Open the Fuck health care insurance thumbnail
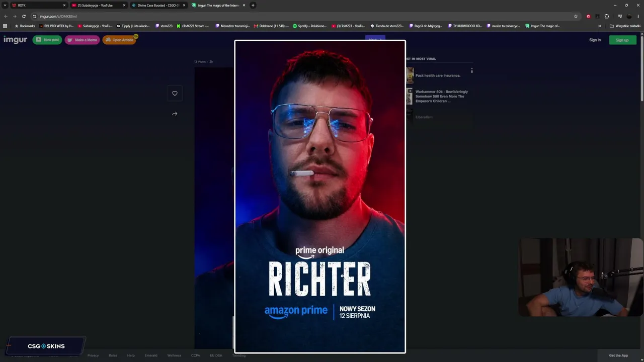This screenshot has height=362, width=644. tap(410, 75)
